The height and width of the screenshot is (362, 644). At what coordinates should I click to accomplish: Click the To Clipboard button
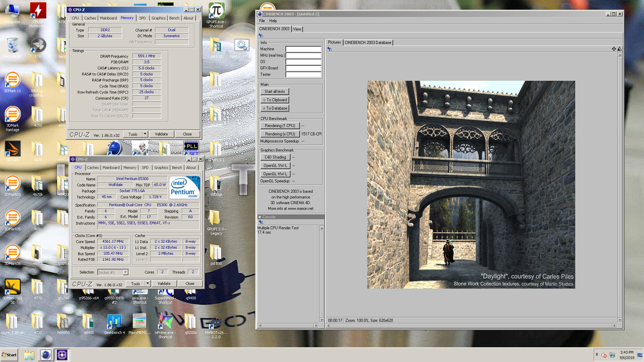275,100
